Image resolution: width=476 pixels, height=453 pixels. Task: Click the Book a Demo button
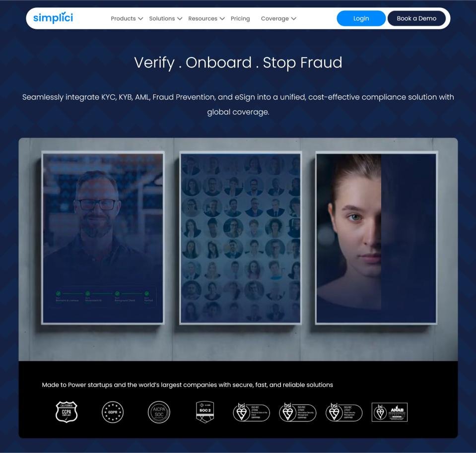(416, 18)
